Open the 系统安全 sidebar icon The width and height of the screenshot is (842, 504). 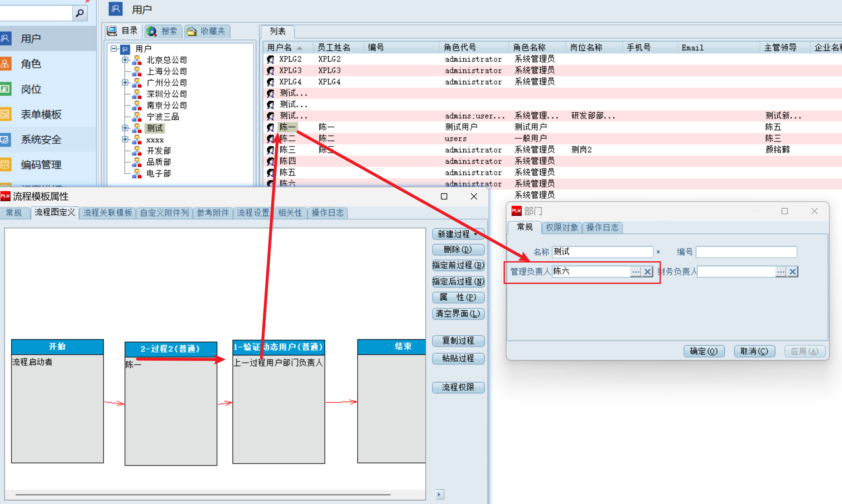(x=5, y=139)
